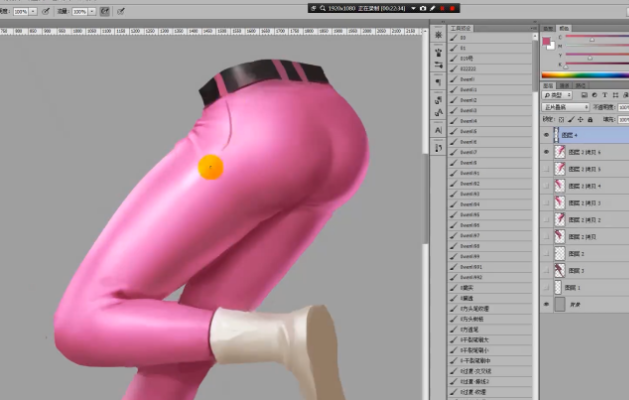
Task: Hide the 背景 background layer eye icon
Action: pyautogui.click(x=546, y=305)
